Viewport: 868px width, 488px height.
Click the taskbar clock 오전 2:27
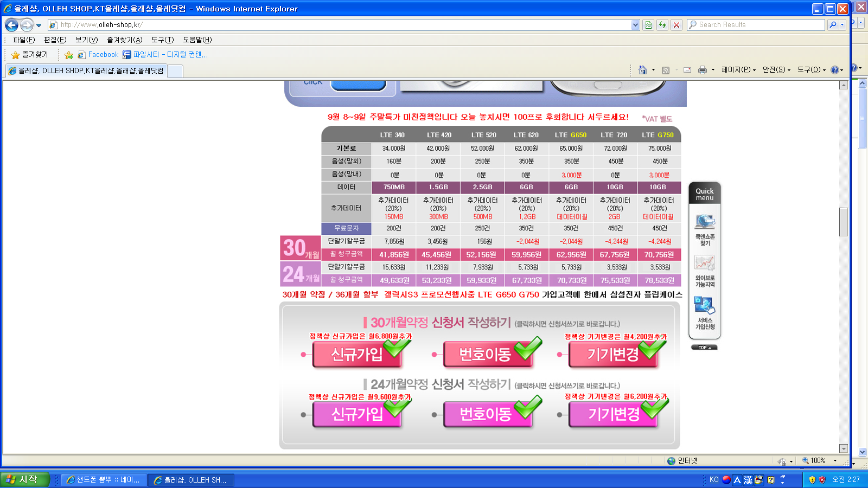[x=846, y=480]
